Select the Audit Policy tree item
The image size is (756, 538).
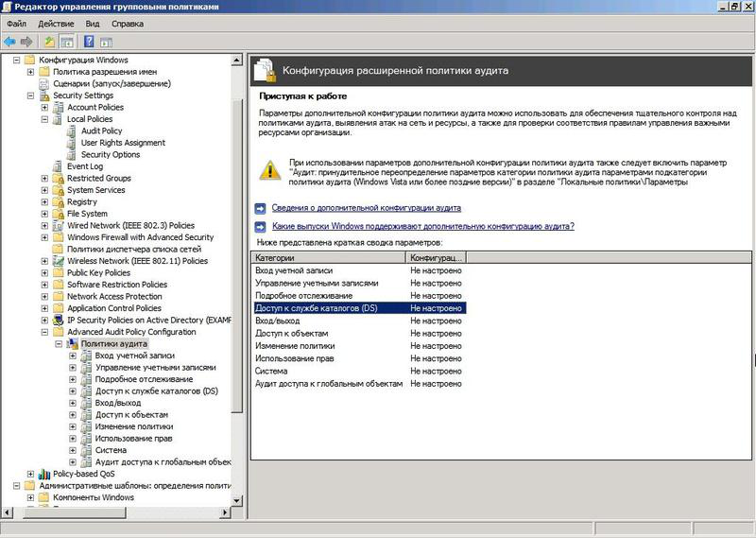(102, 130)
